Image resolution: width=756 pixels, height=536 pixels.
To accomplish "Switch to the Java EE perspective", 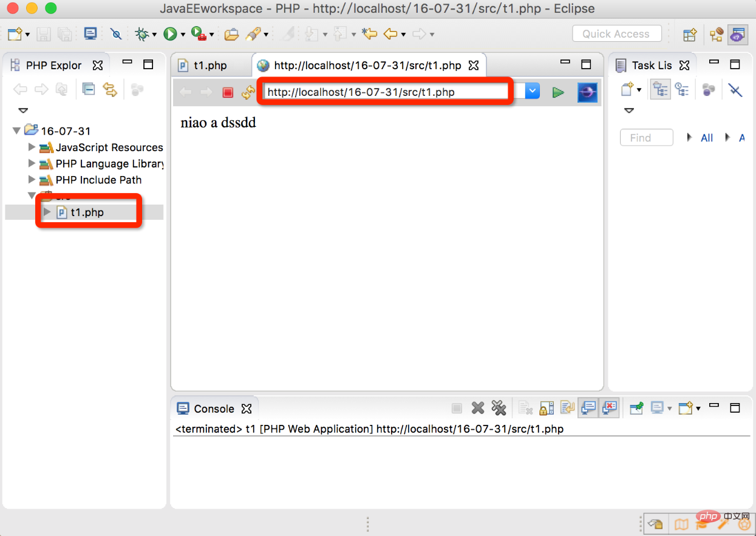I will click(717, 35).
